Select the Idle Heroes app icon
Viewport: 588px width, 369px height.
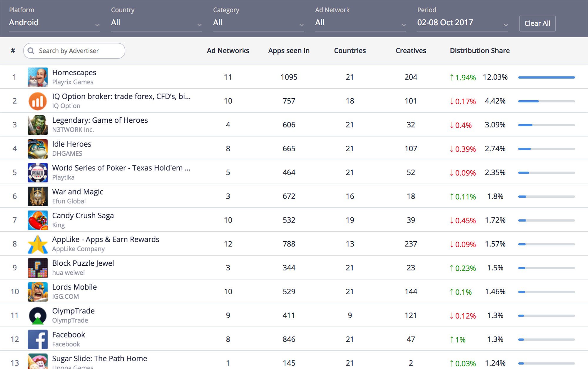38,149
